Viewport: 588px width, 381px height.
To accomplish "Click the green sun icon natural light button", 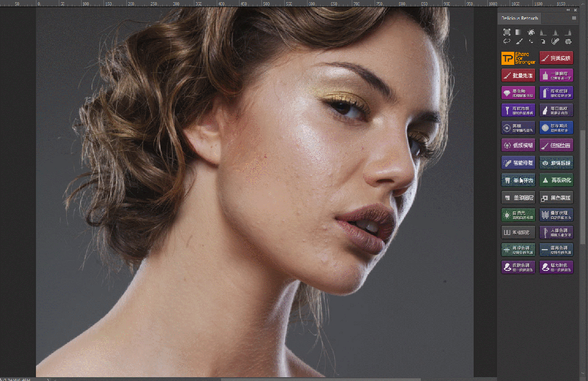I will pos(518,215).
